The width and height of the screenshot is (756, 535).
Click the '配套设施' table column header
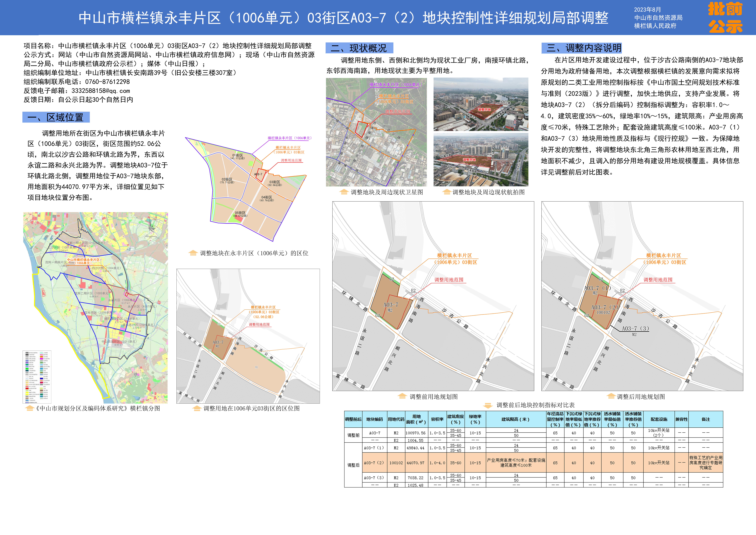[659, 419]
